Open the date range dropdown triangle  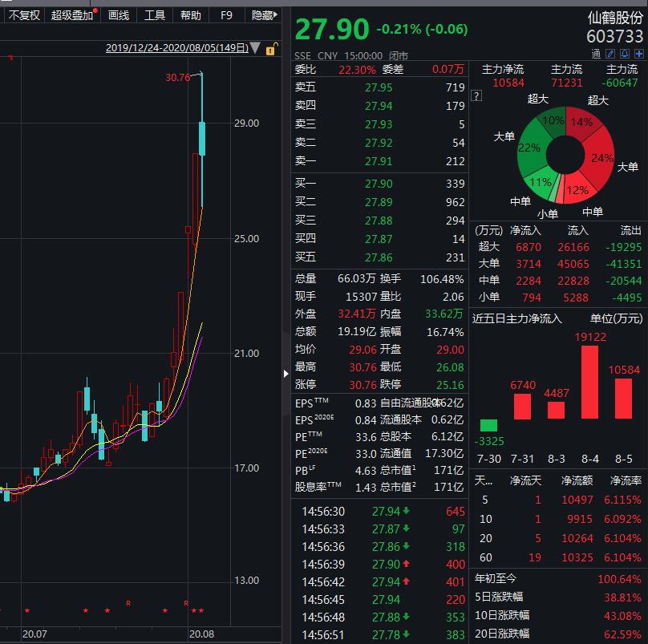click(255, 48)
